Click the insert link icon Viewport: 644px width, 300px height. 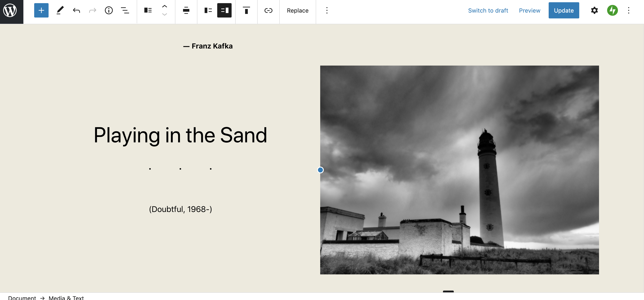click(268, 11)
